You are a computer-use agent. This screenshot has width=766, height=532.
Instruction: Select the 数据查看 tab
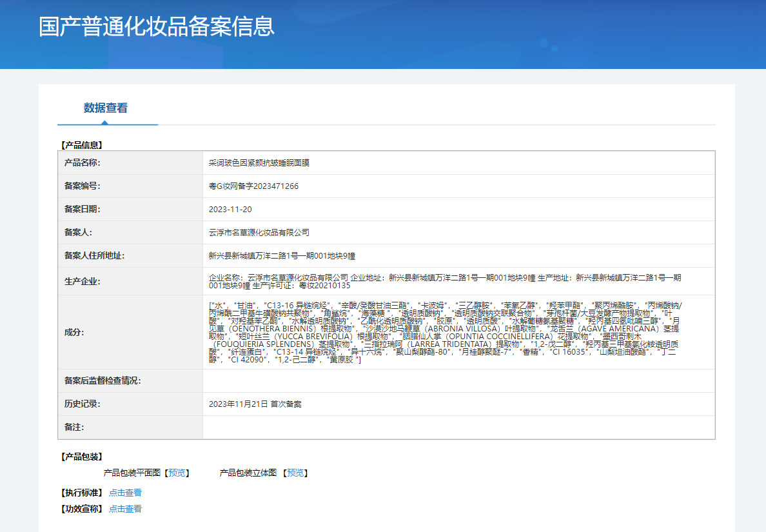106,108
